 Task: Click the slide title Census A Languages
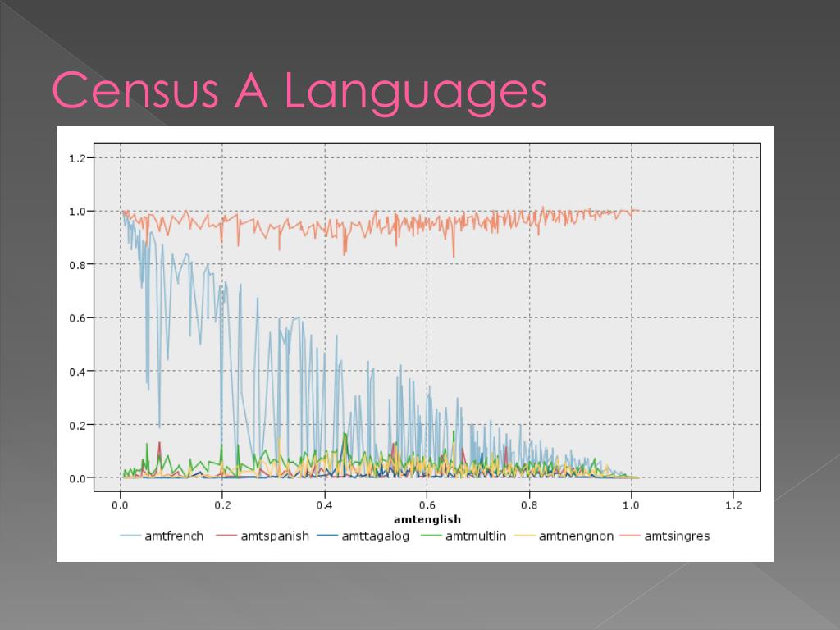(299, 92)
